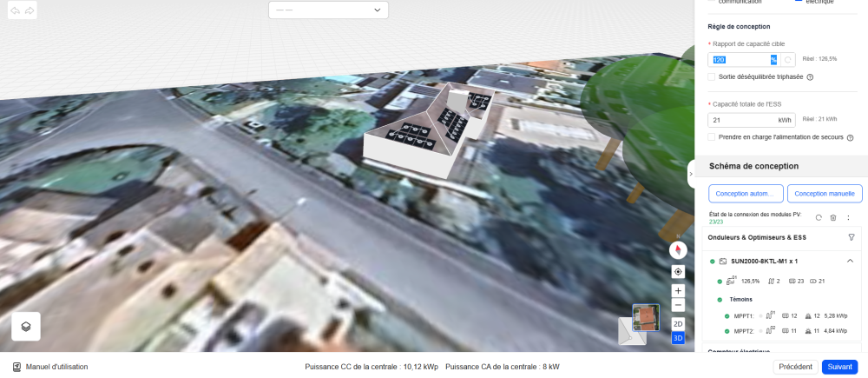The image size is (868, 378).
Task: Click the Capacité totale de l'ESS field
Action: click(x=742, y=120)
